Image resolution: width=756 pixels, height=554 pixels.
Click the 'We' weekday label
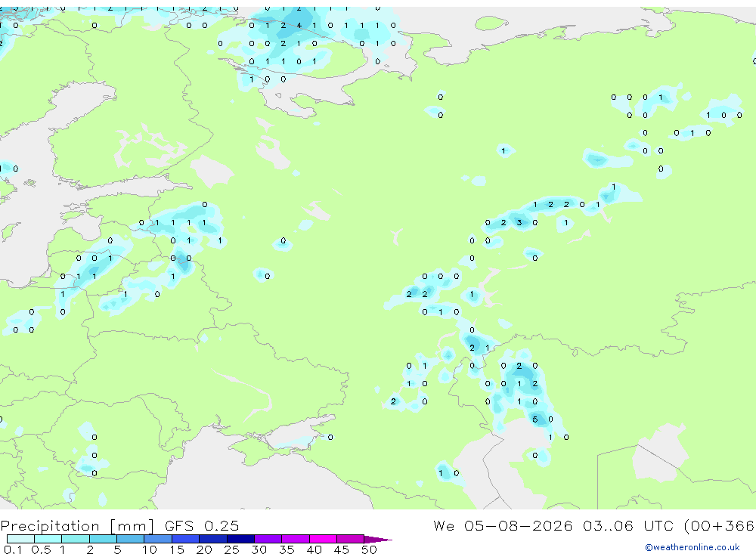(x=444, y=525)
